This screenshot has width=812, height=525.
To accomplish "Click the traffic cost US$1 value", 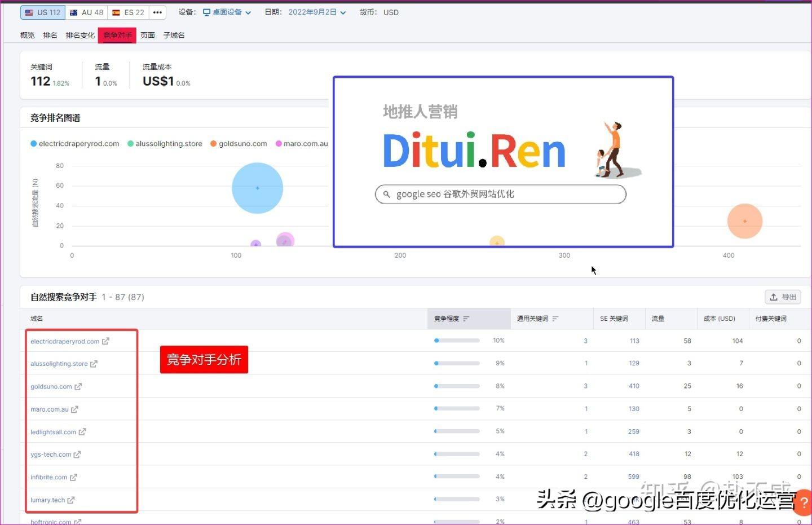I will (x=158, y=81).
